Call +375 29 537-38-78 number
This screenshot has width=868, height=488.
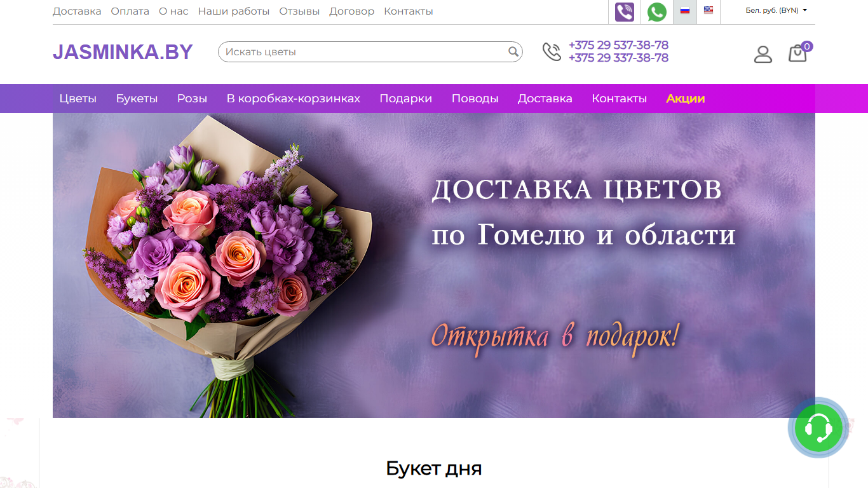[618, 45]
